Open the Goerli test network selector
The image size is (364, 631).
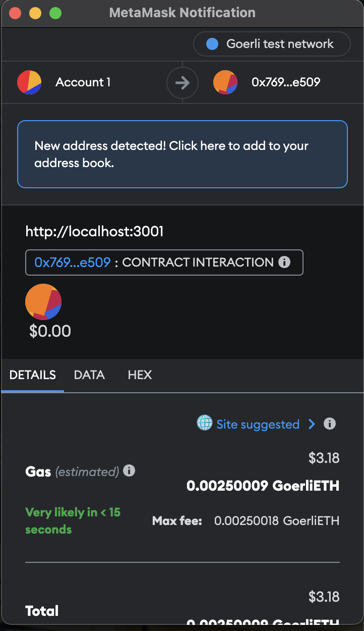[272, 44]
